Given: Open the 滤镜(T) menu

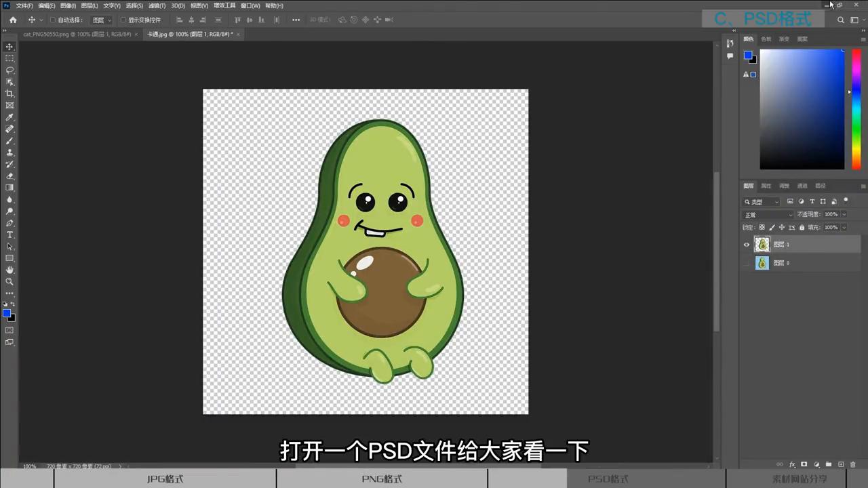Looking at the screenshot, I should tap(157, 5).
